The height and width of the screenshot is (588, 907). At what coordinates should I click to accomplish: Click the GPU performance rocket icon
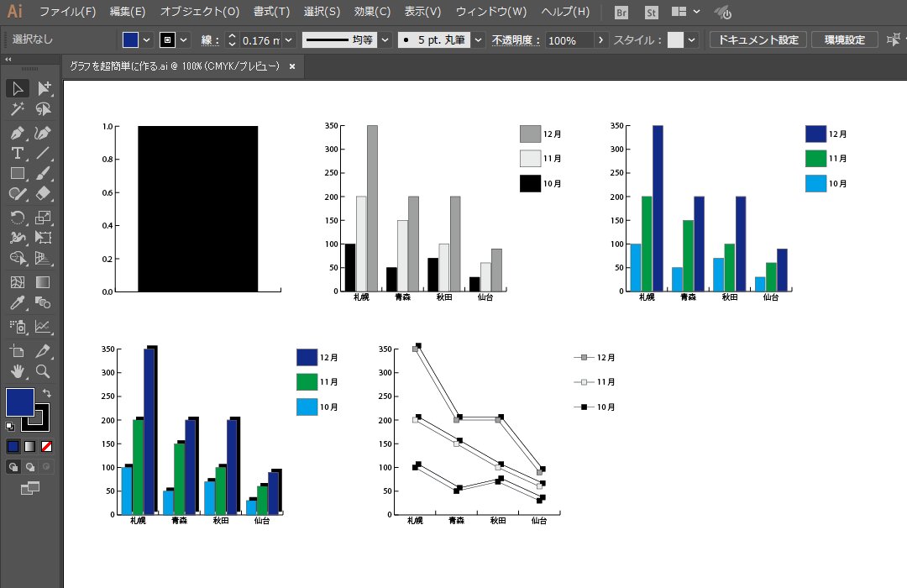[723, 12]
